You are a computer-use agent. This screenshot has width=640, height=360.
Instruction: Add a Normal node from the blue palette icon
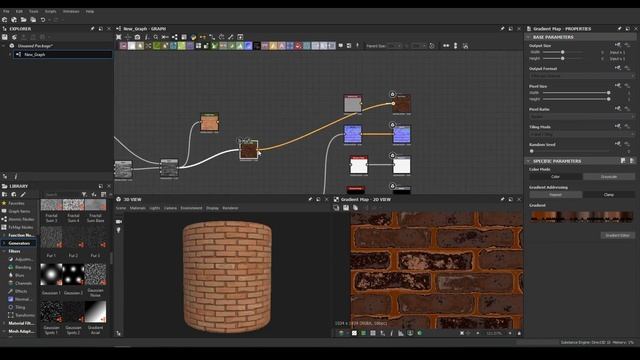[x=248, y=46]
